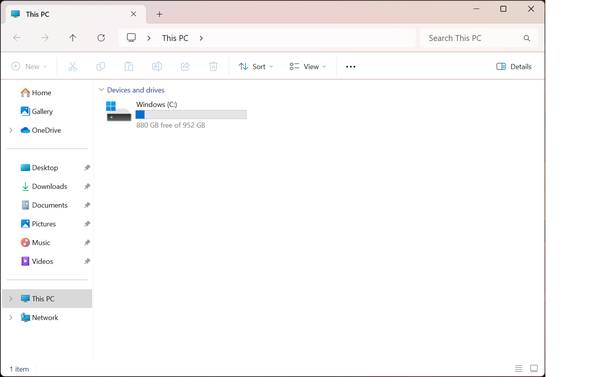The width and height of the screenshot is (600, 377).
Task: Click the Share toolbar icon
Action: pos(185,66)
